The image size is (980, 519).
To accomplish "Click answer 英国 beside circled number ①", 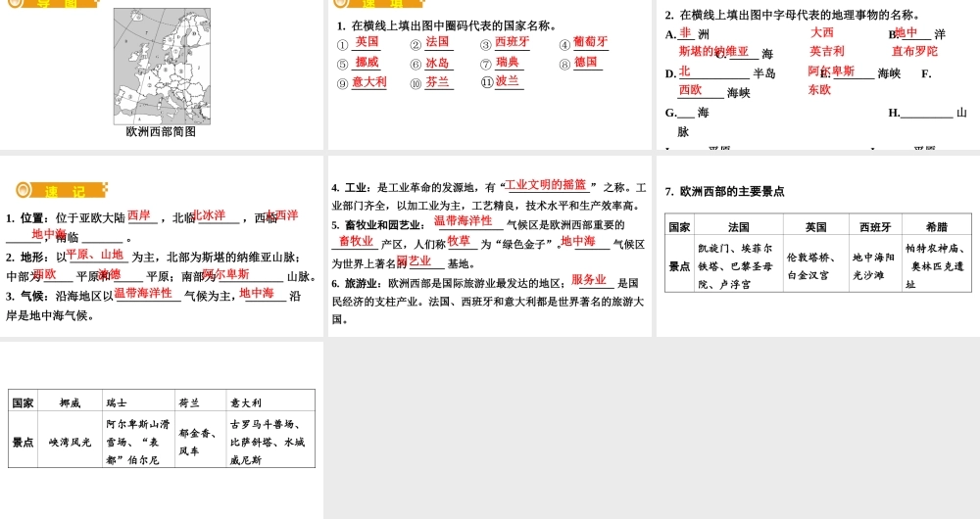I will point(367,42).
